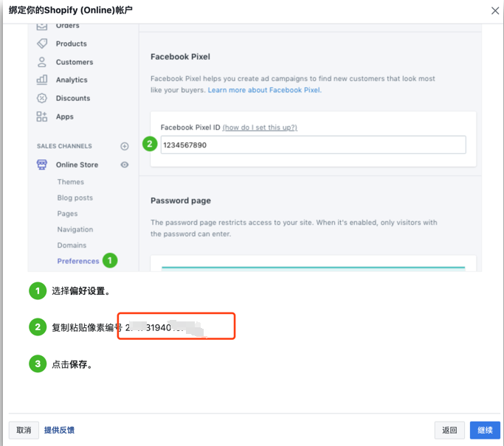The image size is (504, 446).
Task: Open Navigation under Online Store
Action: click(75, 229)
